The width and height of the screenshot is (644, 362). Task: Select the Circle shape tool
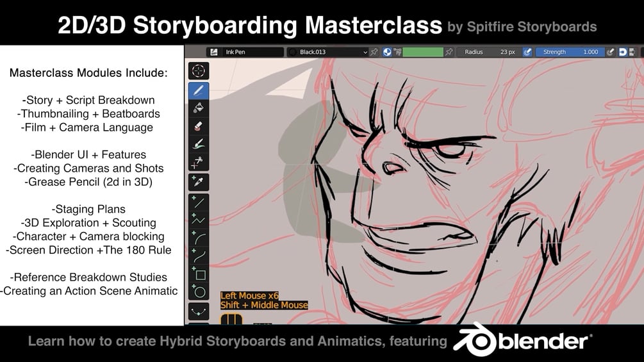(x=199, y=292)
